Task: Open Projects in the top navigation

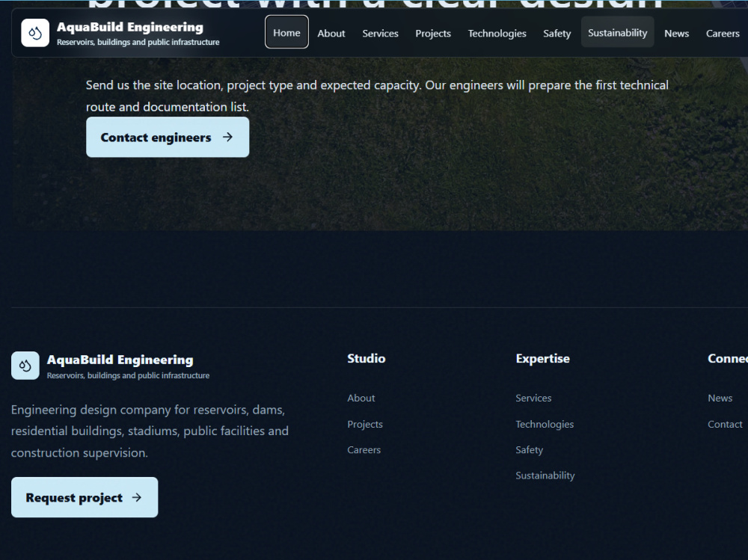Action: coord(433,33)
